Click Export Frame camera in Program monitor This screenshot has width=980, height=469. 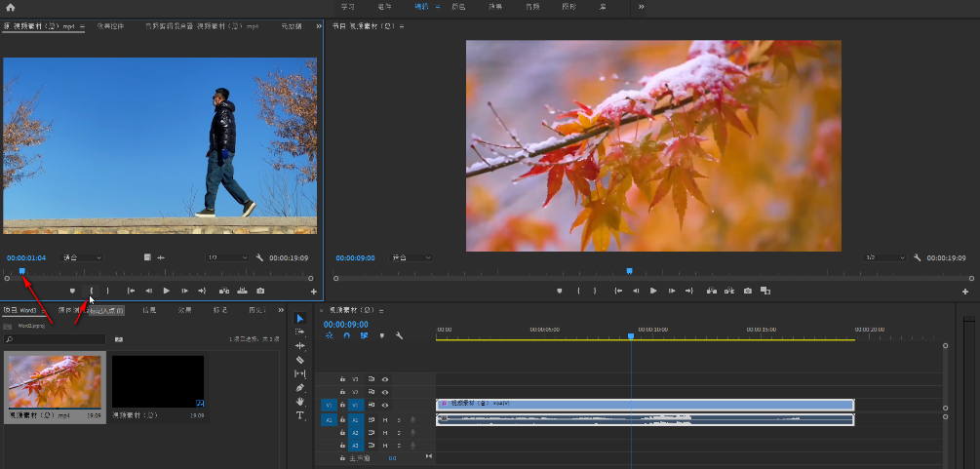(x=748, y=291)
